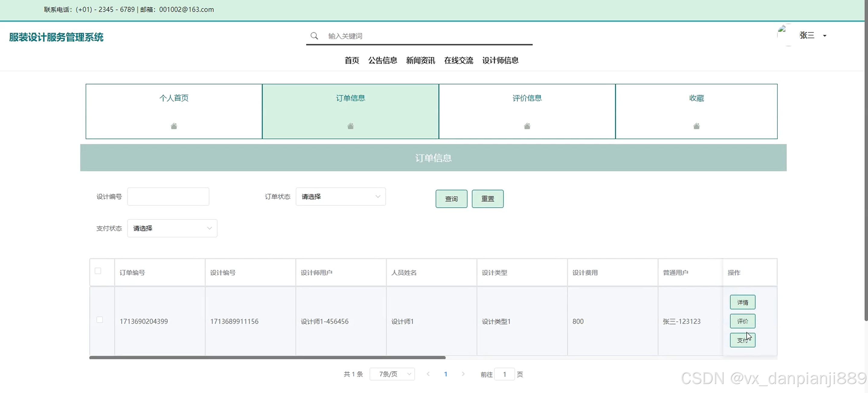Screen dimensions: 868x393
Task: Click home icon under 收藏
Action: pos(697,126)
